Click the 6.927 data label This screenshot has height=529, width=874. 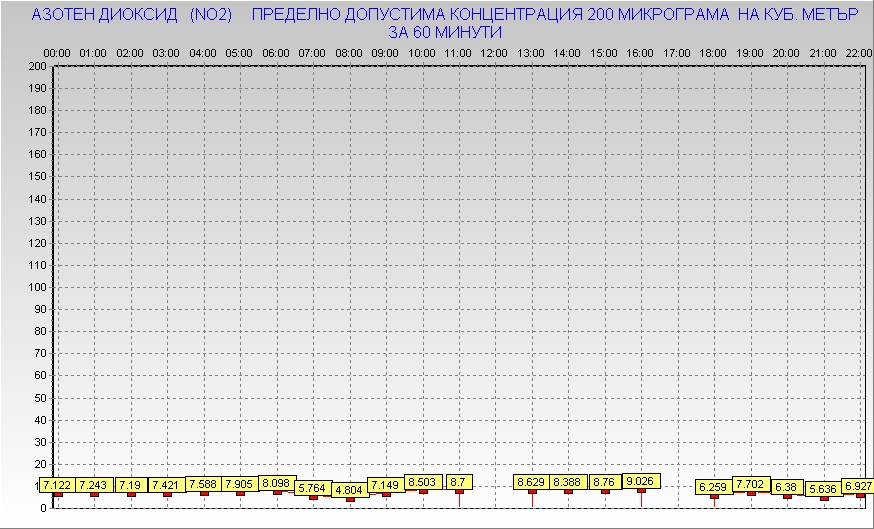click(x=857, y=486)
